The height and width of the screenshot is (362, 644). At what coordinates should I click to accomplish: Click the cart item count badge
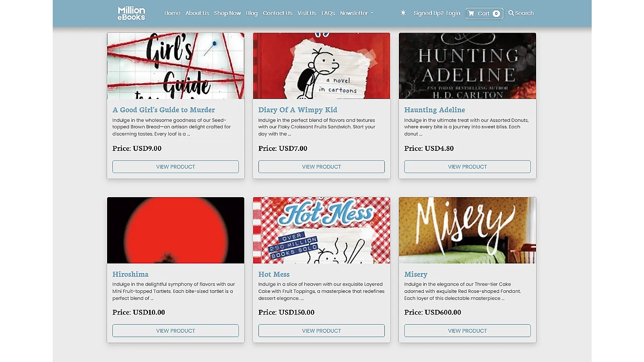click(496, 13)
